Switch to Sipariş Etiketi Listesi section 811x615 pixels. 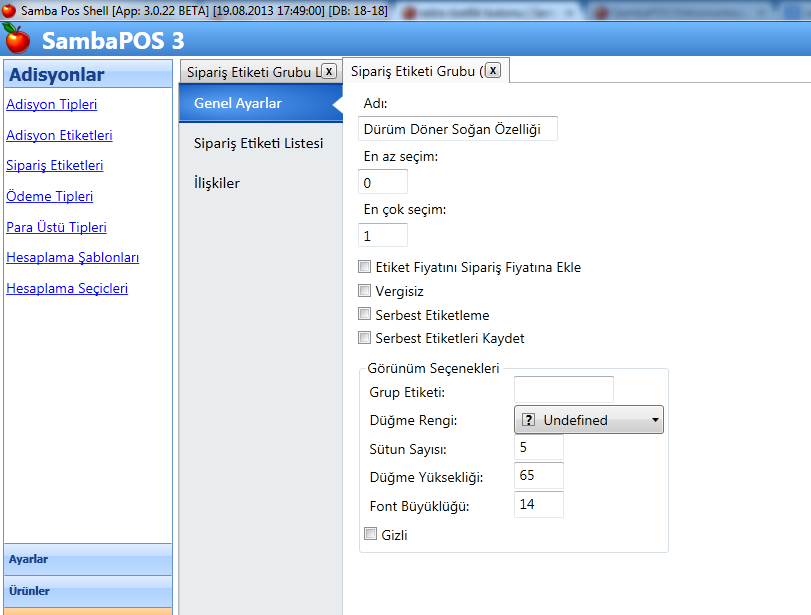(x=258, y=143)
